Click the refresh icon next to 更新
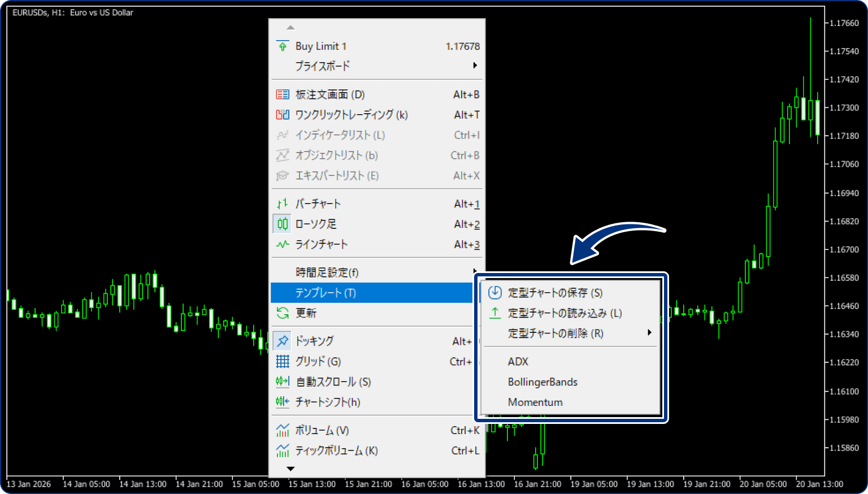Image resolution: width=868 pixels, height=494 pixels. (282, 313)
